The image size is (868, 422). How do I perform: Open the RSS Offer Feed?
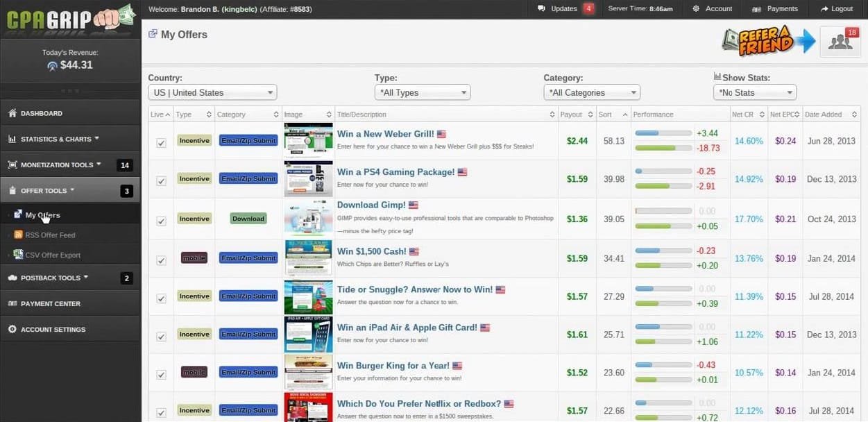(50, 235)
